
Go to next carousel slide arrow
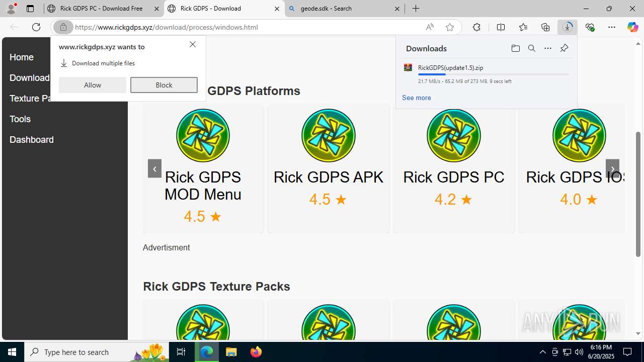[612, 169]
